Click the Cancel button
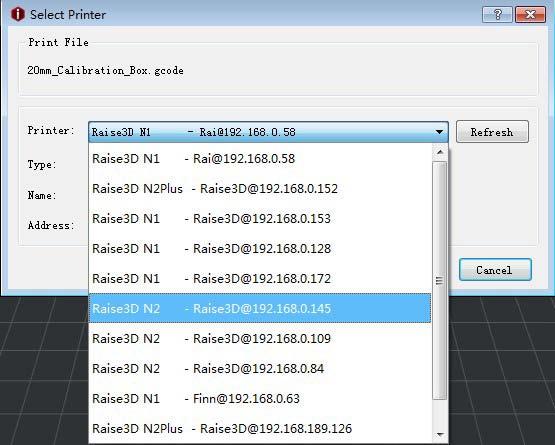The height and width of the screenshot is (445, 555). (x=495, y=270)
